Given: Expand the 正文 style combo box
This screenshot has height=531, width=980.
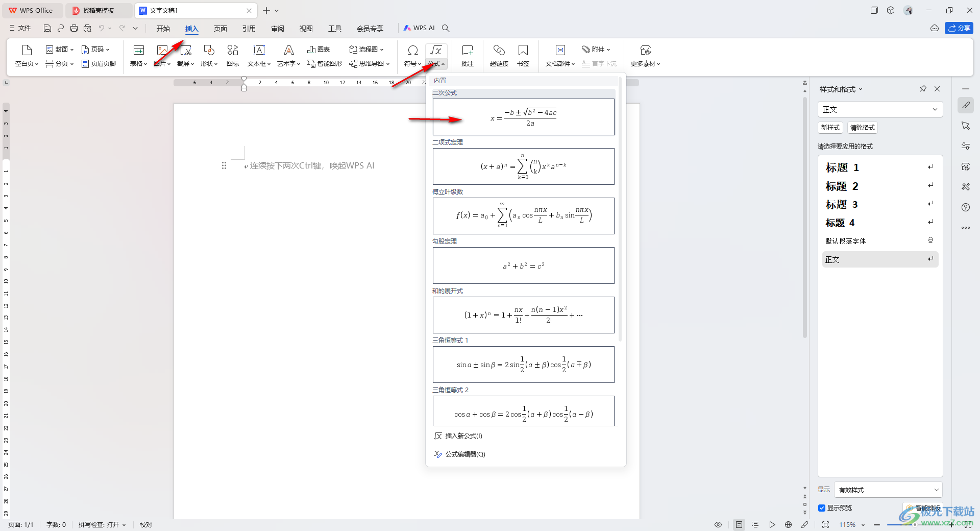Looking at the screenshot, I should (x=880, y=109).
